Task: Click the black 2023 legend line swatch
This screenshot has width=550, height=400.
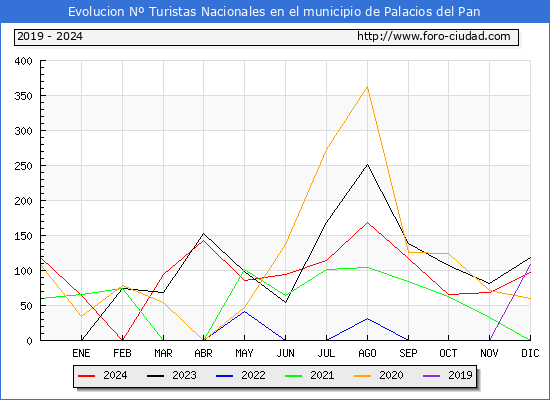Action: 155,376
